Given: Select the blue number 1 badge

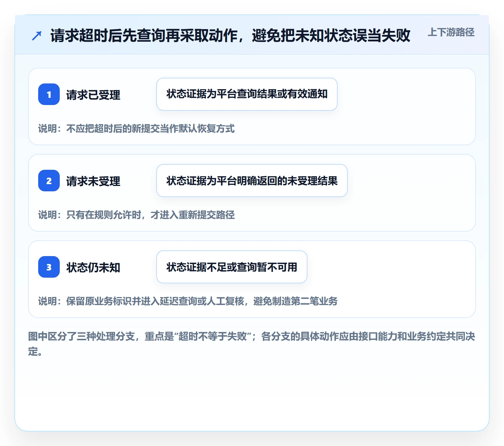Looking at the screenshot, I should coord(49,94).
